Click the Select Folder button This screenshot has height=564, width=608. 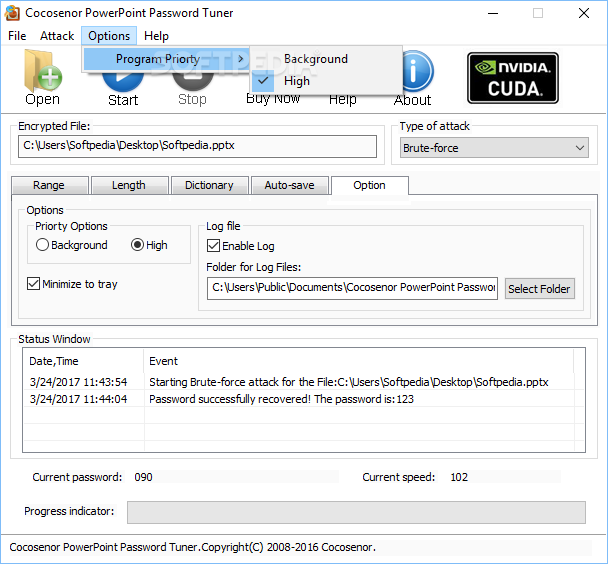(539, 289)
